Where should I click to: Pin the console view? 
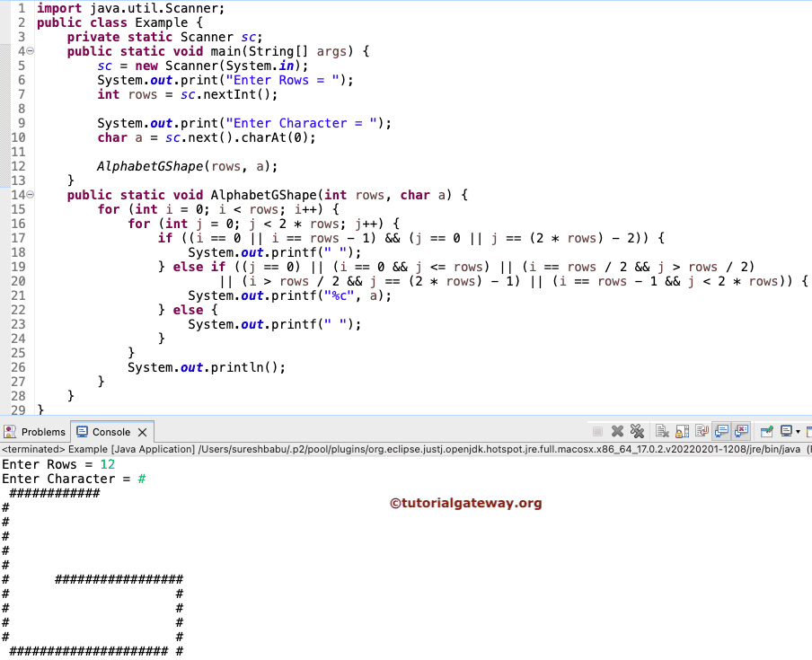[766, 431]
